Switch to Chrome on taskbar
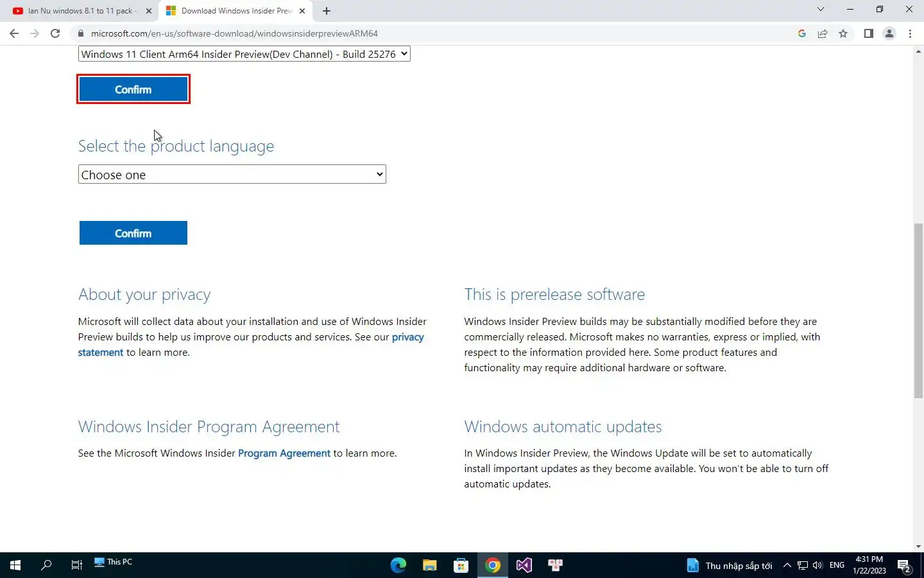The height and width of the screenshot is (578, 924). (x=492, y=565)
